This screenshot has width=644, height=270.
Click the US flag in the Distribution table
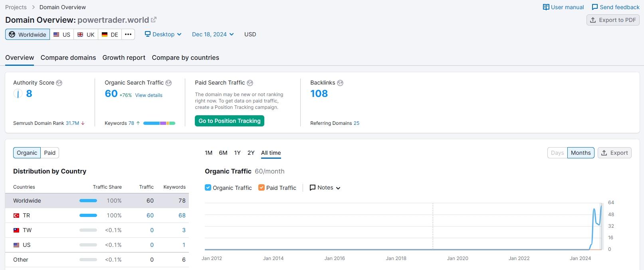point(16,245)
